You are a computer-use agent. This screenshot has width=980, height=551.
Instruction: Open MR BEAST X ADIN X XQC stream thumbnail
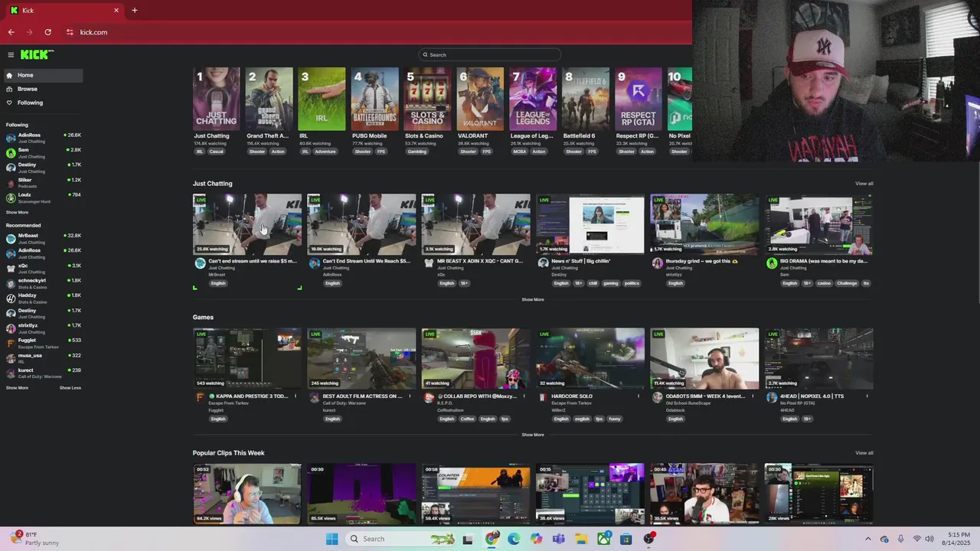[476, 224]
